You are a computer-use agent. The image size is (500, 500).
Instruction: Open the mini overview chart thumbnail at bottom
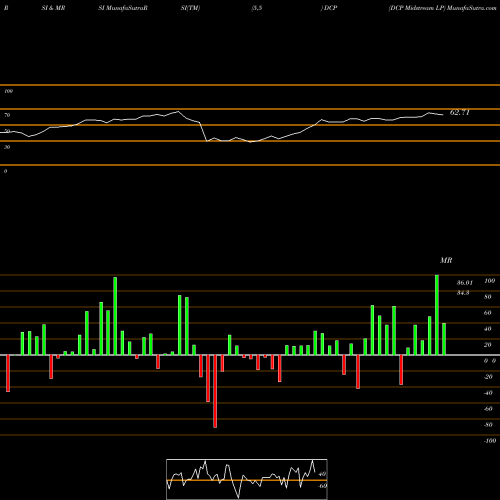point(247,479)
